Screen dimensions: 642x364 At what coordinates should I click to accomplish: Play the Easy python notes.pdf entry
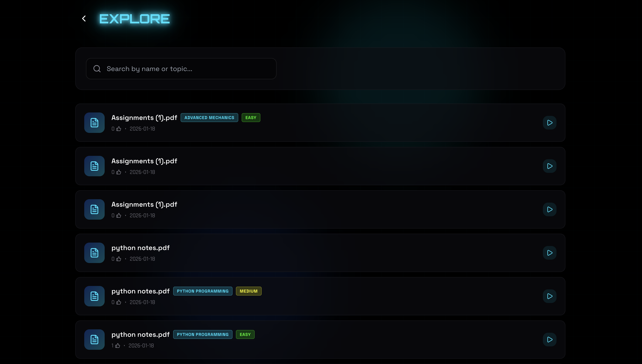549,340
